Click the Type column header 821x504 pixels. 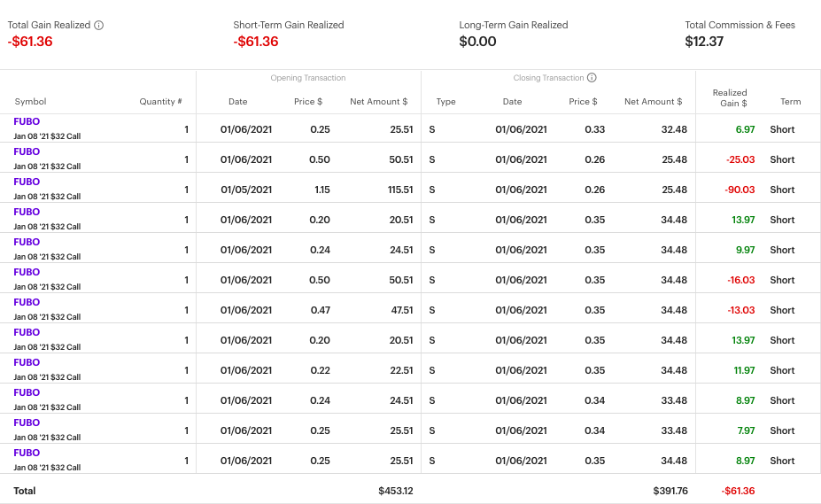[x=445, y=102]
